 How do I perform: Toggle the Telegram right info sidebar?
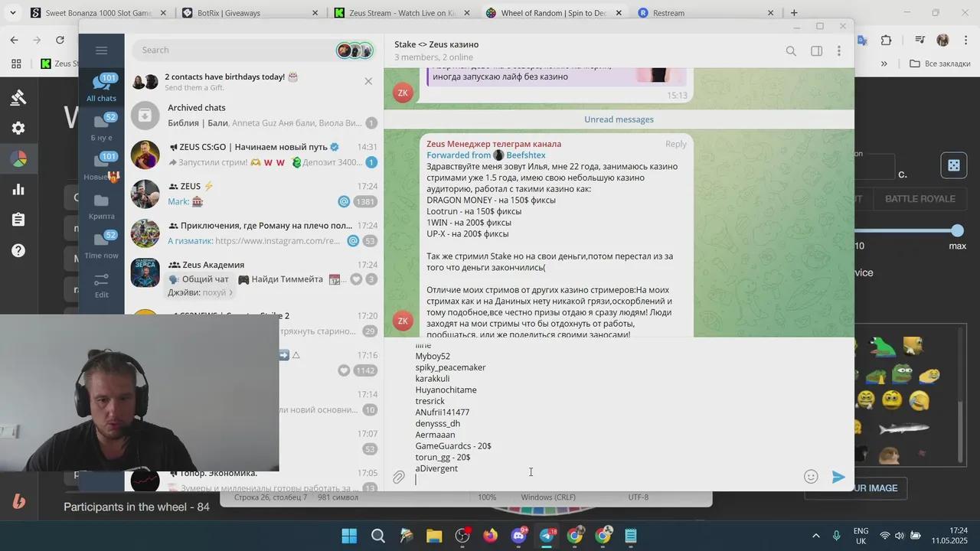click(x=816, y=51)
